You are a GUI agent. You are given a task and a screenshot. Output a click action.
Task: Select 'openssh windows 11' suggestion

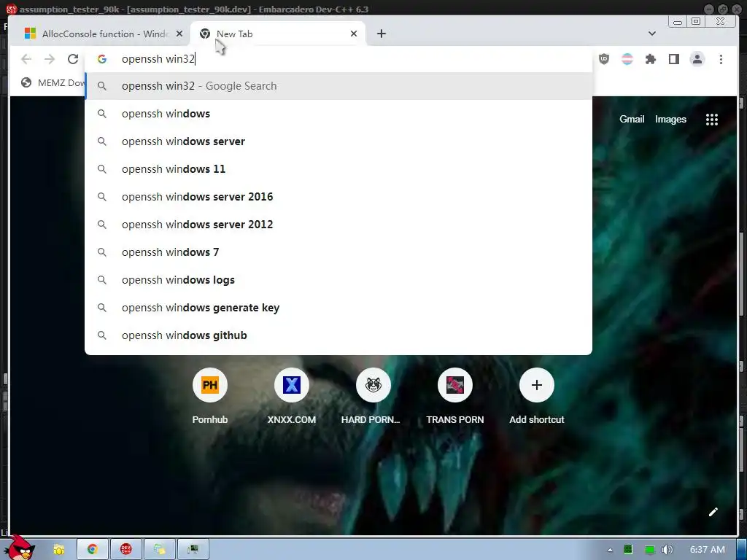point(338,169)
